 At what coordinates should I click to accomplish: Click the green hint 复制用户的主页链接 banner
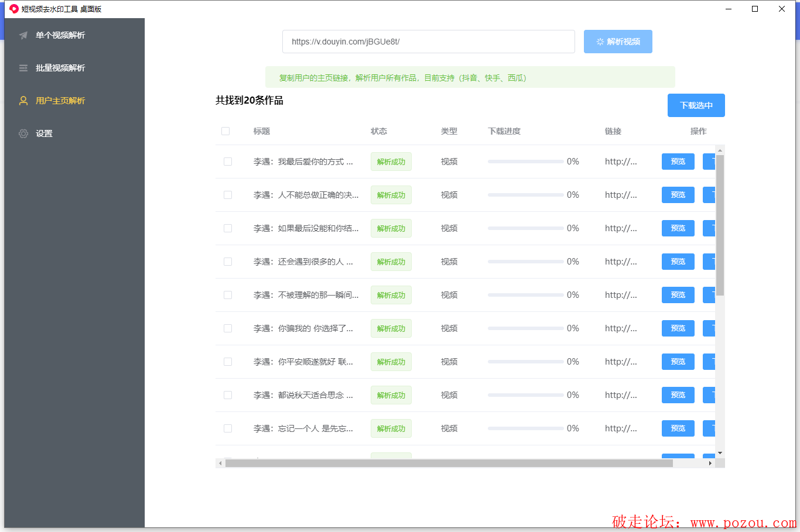pos(470,77)
